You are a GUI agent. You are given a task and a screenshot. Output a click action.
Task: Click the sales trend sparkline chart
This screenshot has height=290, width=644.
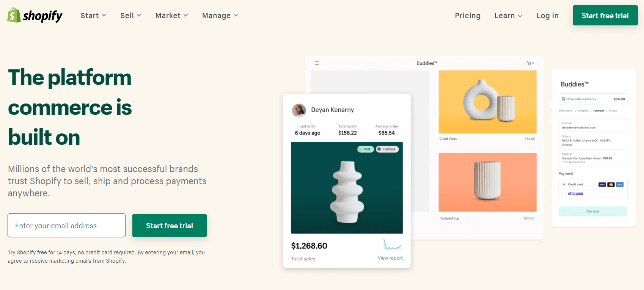pos(392,244)
